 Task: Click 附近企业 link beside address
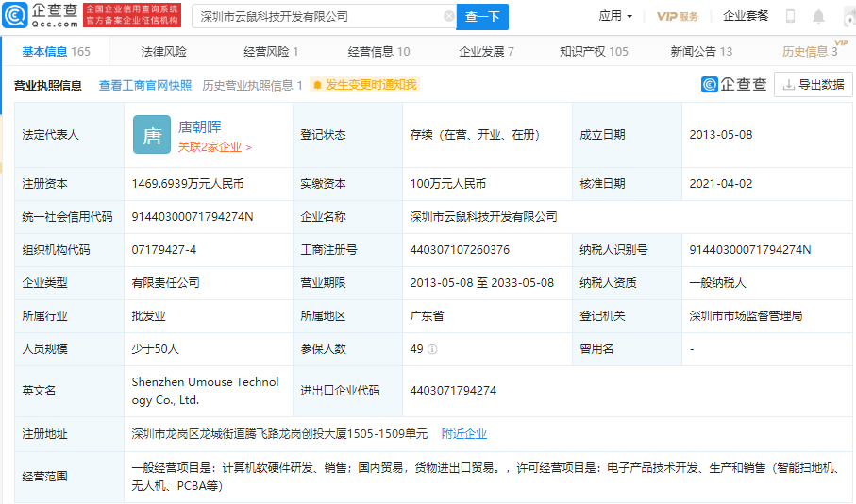(464, 434)
